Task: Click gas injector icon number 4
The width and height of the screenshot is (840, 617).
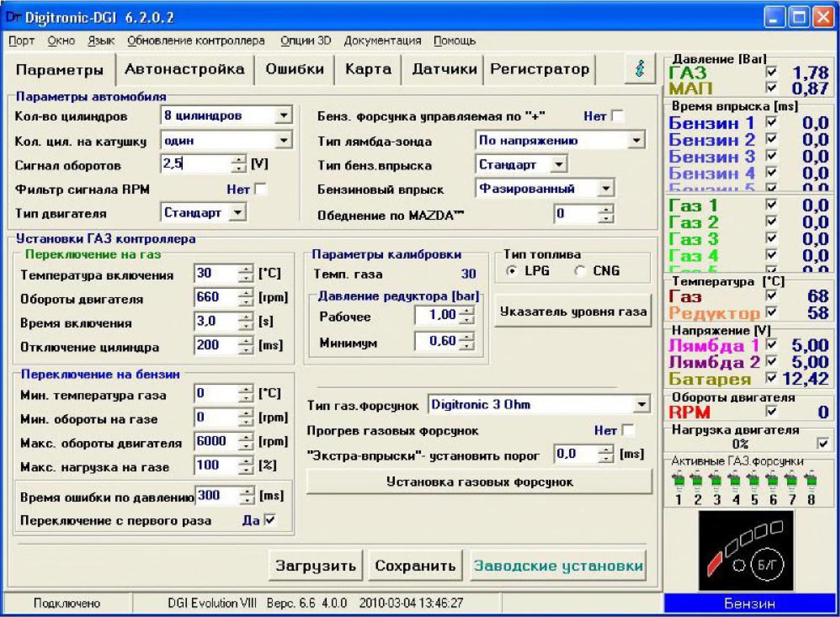Action: point(735,481)
